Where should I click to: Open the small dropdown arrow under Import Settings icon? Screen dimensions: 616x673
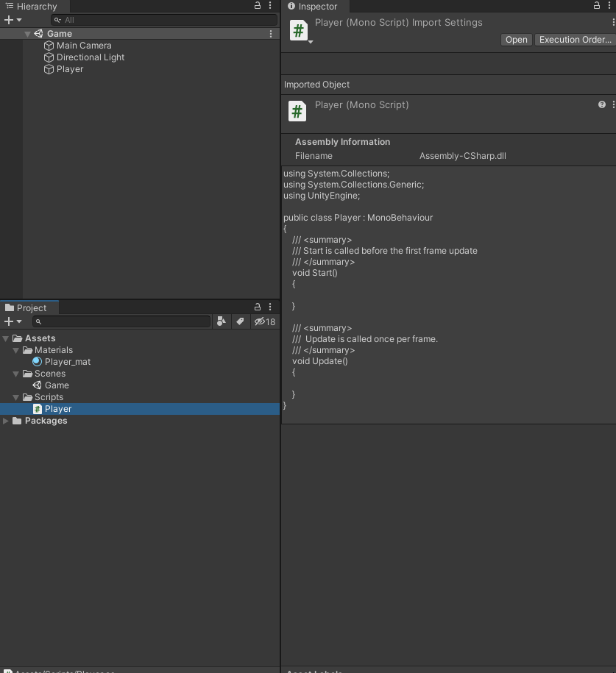311,42
